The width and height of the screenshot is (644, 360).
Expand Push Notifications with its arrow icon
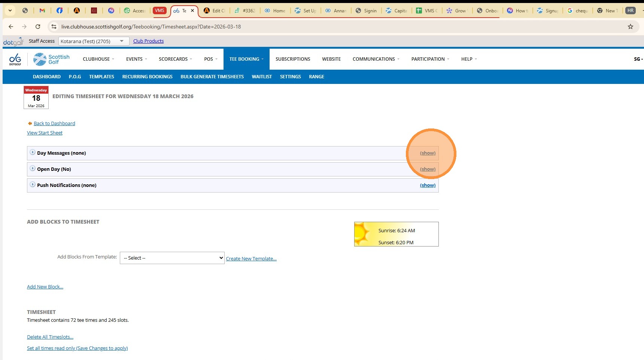(33, 185)
